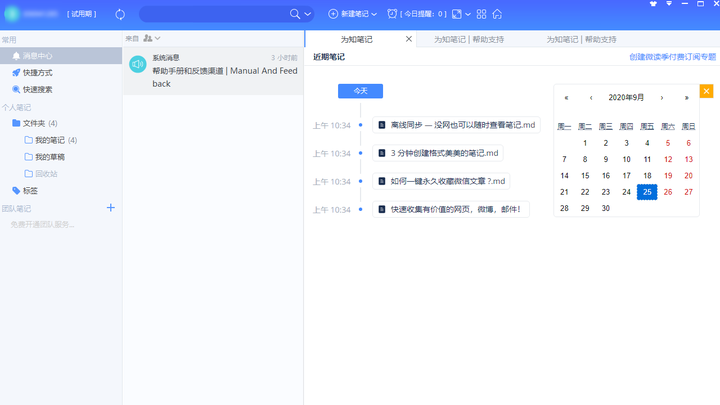
Task: Select 消息中心 in the sidebar
Action: click(61, 56)
